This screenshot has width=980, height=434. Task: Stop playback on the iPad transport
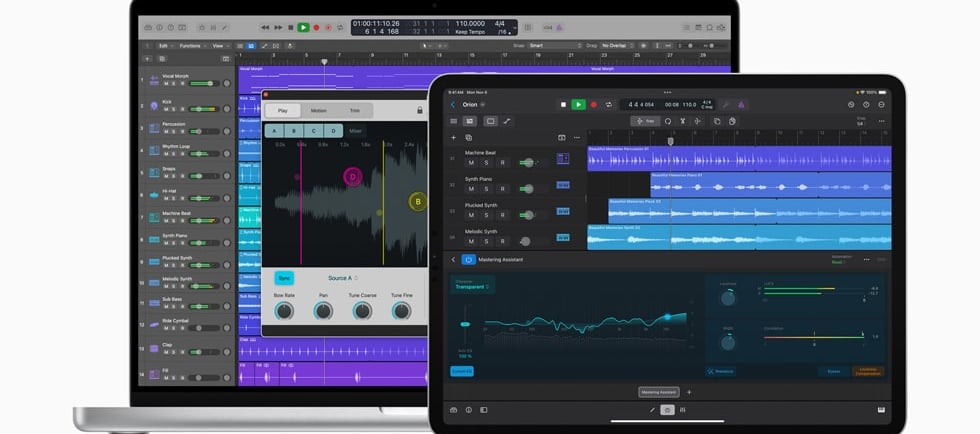tap(563, 104)
